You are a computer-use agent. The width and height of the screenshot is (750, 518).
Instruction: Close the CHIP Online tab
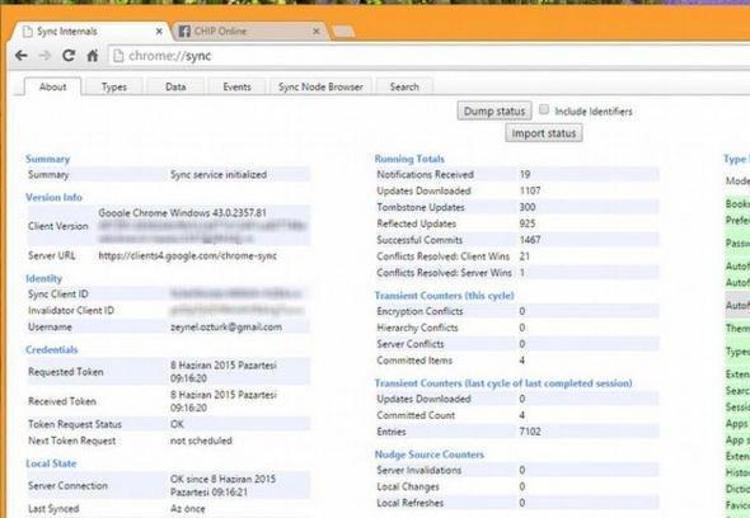316,31
